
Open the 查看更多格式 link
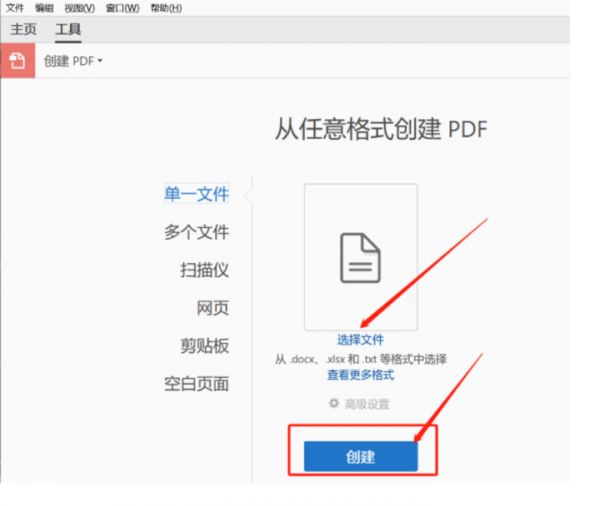[x=360, y=375]
